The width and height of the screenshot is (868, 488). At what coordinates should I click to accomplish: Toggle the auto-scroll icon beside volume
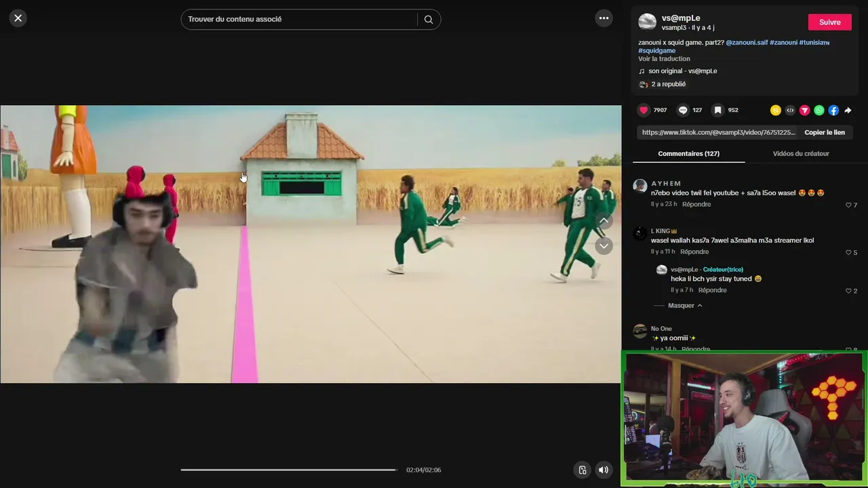click(x=582, y=470)
